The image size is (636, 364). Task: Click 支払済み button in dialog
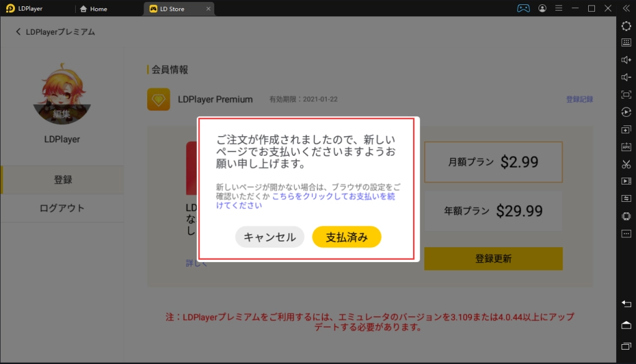347,237
